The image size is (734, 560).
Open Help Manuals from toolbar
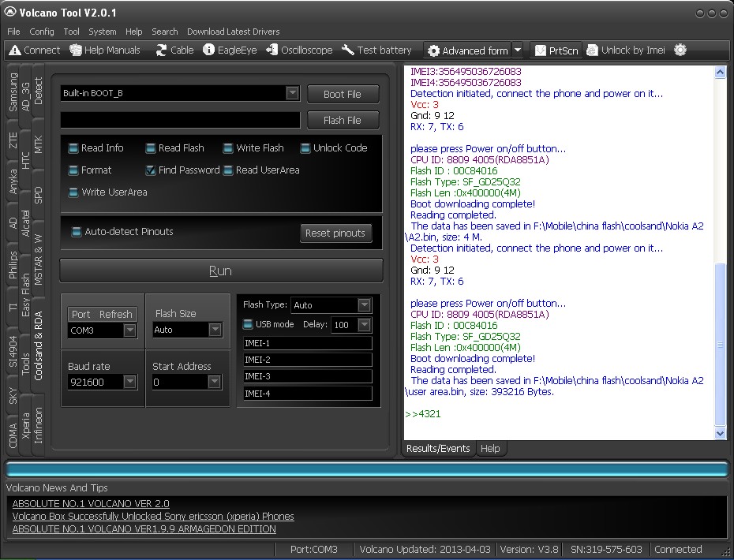105,50
